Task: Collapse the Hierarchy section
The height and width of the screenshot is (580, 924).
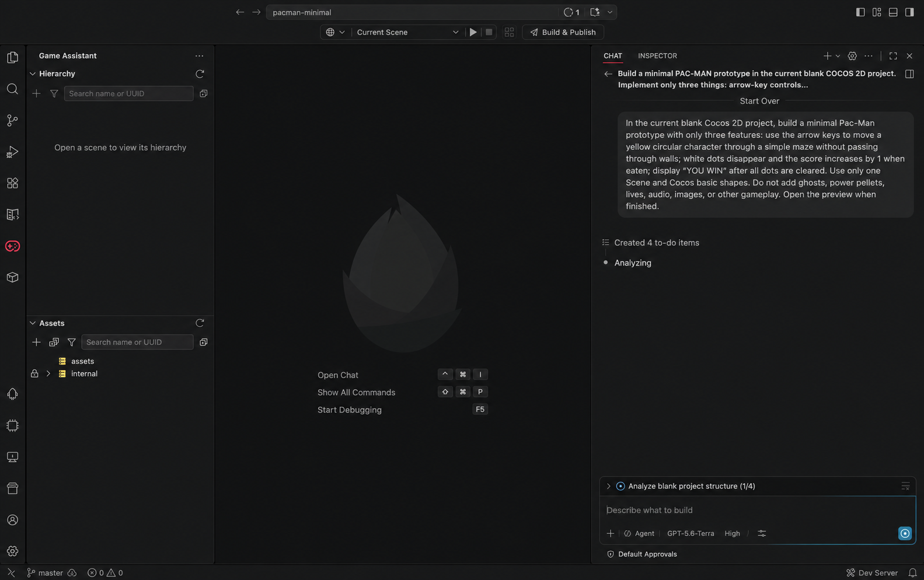Action: tap(33, 74)
